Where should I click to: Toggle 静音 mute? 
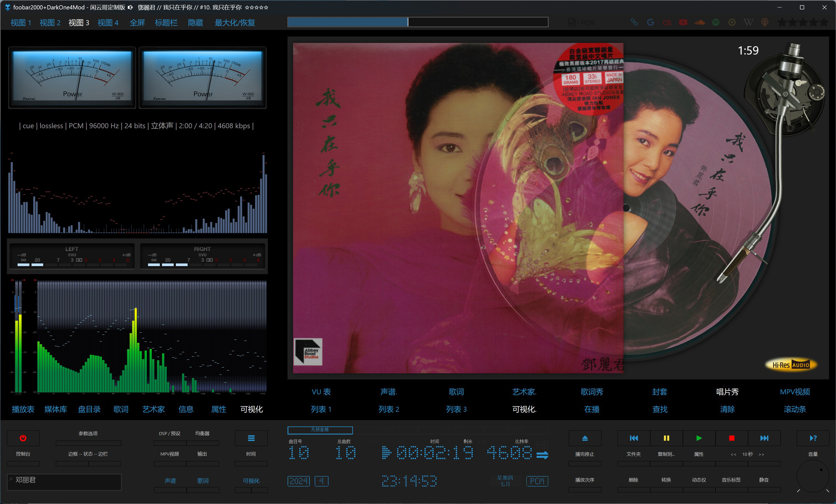764,480
